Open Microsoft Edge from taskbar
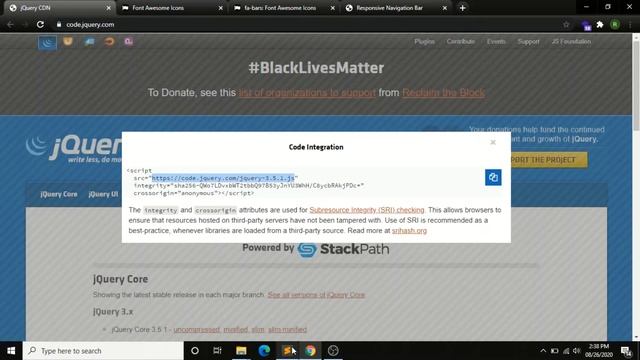This screenshot has height=360, width=640. pyautogui.click(x=264, y=351)
